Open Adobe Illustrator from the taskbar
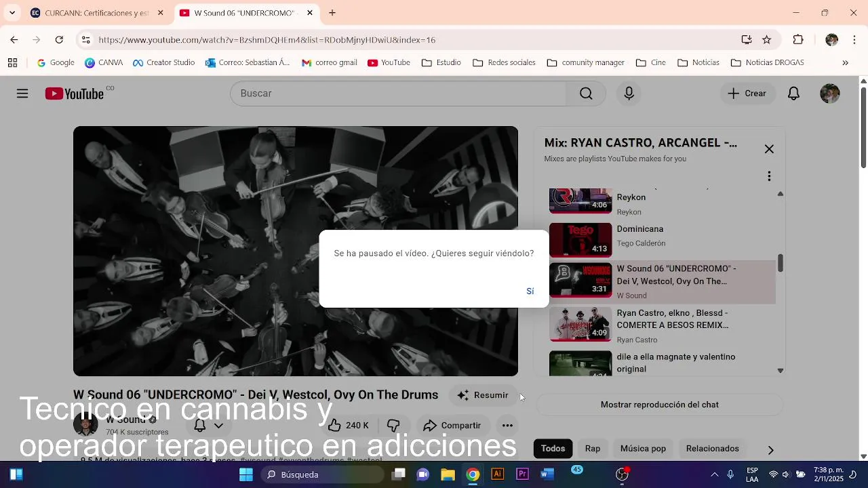868x488 pixels. [498, 474]
